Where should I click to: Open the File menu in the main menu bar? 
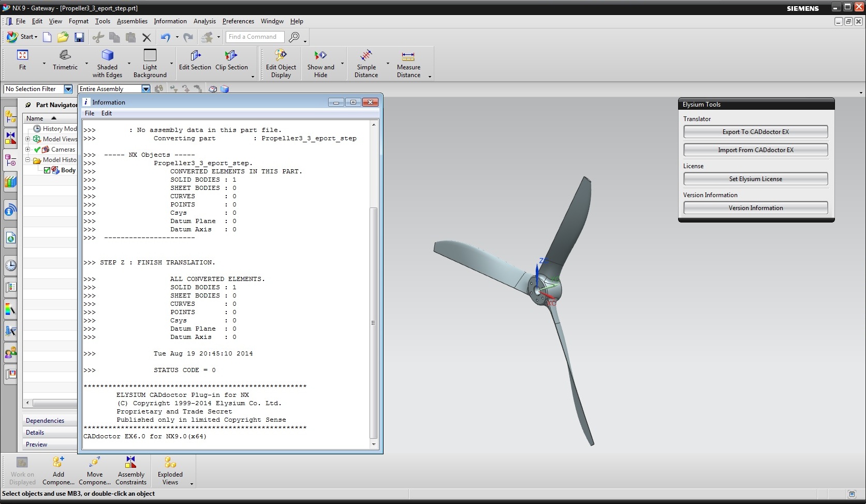[21, 21]
